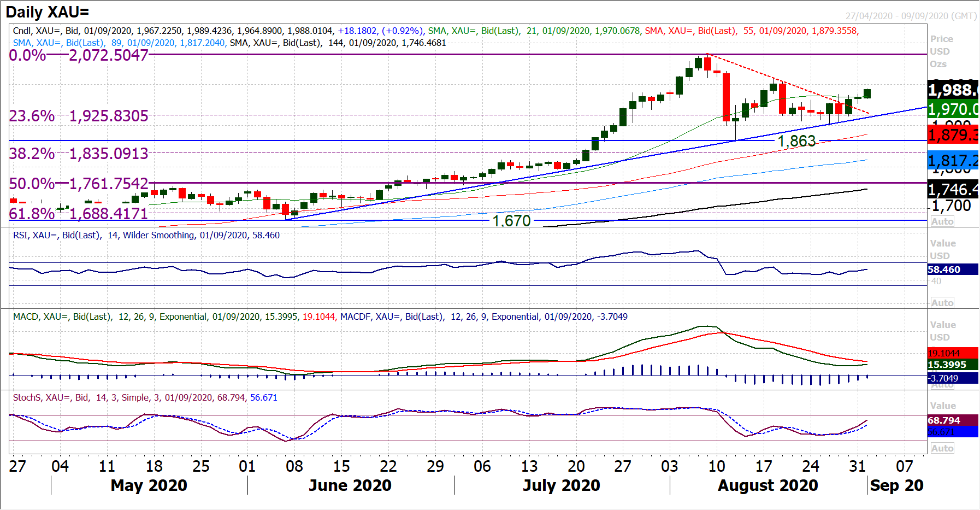Click the August 2020 month label
The height and width of the screenshot is (510, 980).
[768, 485]
